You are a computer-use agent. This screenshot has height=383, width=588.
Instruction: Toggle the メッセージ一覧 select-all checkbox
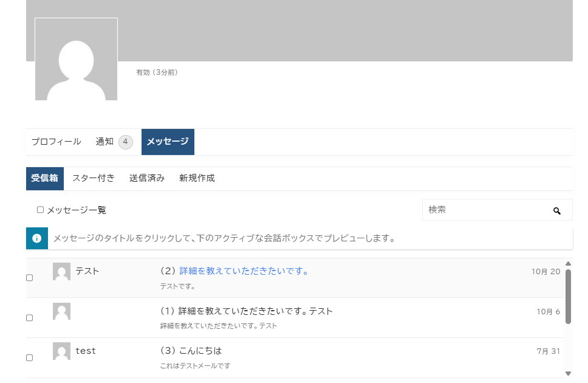tap(40, 210)
